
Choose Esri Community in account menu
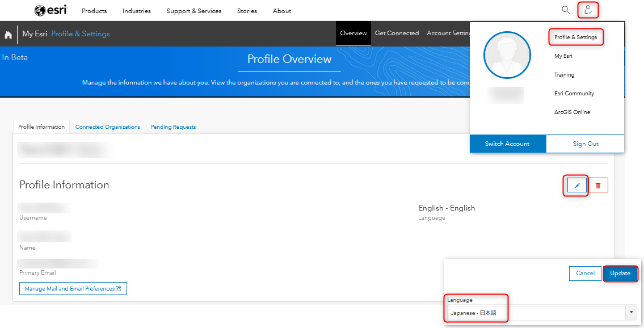[574, 94]
